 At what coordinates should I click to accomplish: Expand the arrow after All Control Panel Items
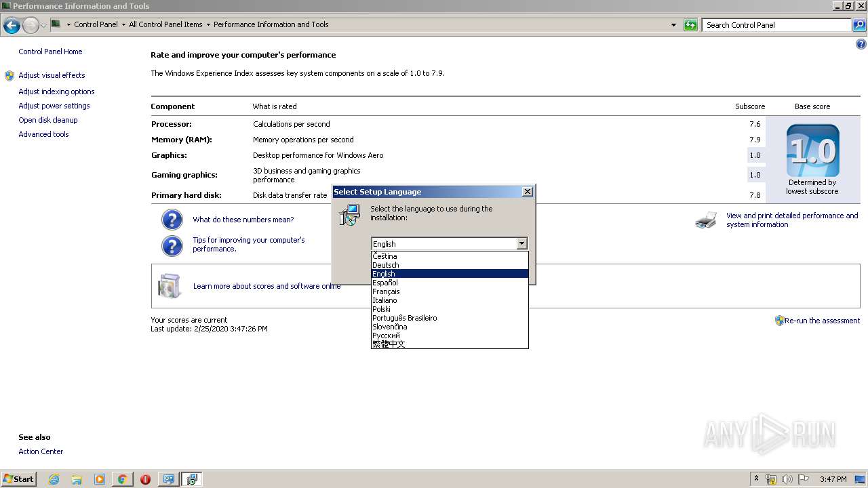coord(208,24)
